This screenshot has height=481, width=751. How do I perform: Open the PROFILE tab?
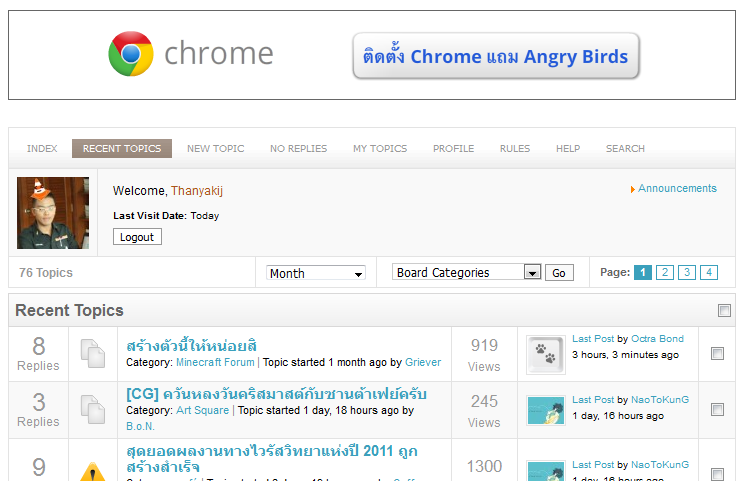click(453, 149)
